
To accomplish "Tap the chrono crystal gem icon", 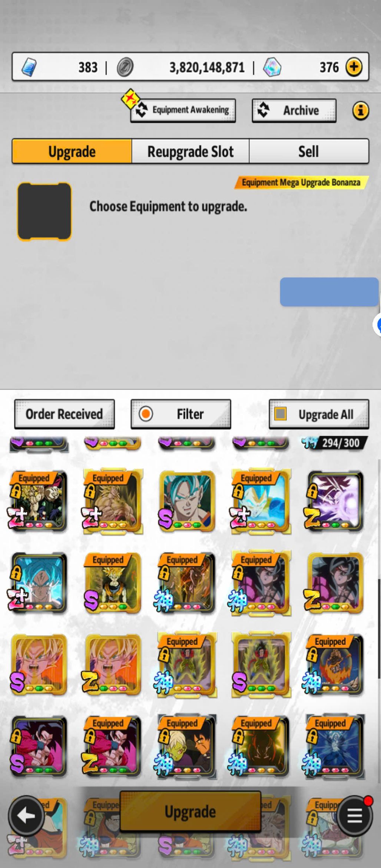I will (272, 67).
